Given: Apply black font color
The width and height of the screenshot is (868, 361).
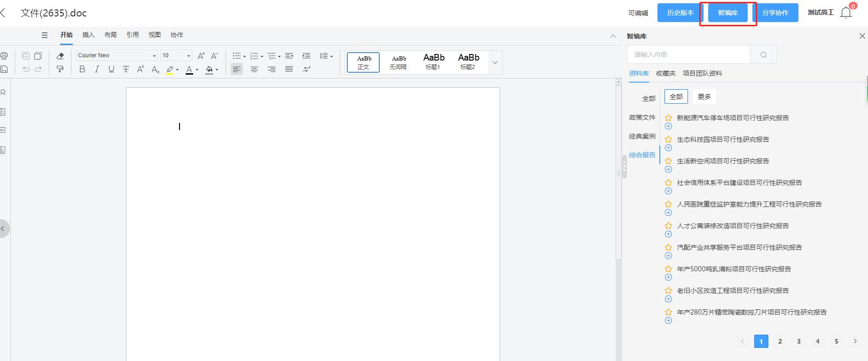Looking at the screenshot, I should click(x=189, y=69).
